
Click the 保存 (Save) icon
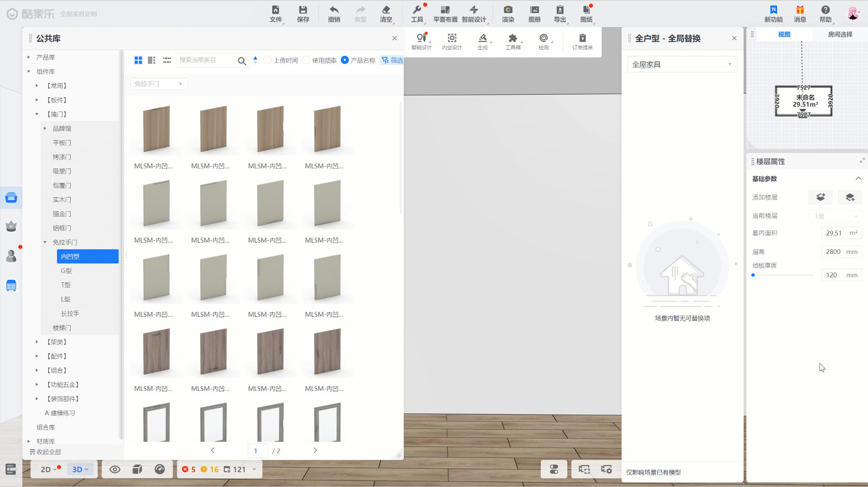click(x=302, y=10)
